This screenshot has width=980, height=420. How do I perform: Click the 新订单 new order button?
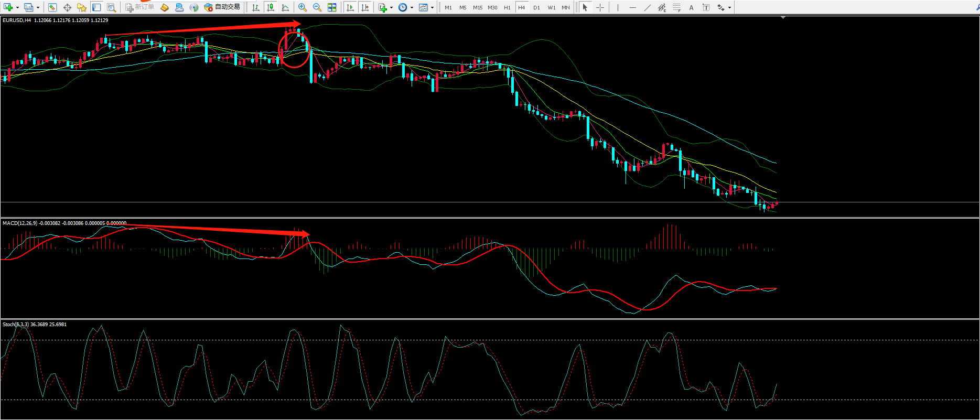[140, 7]
